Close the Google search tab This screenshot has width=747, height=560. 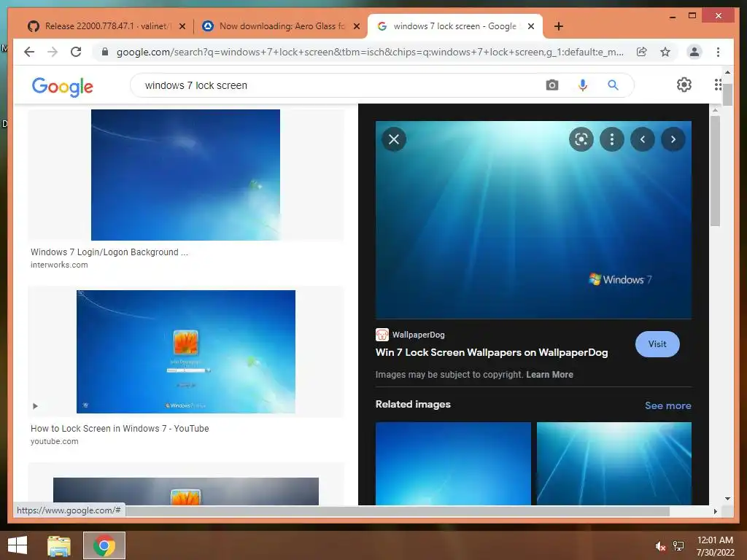[531, 26]
